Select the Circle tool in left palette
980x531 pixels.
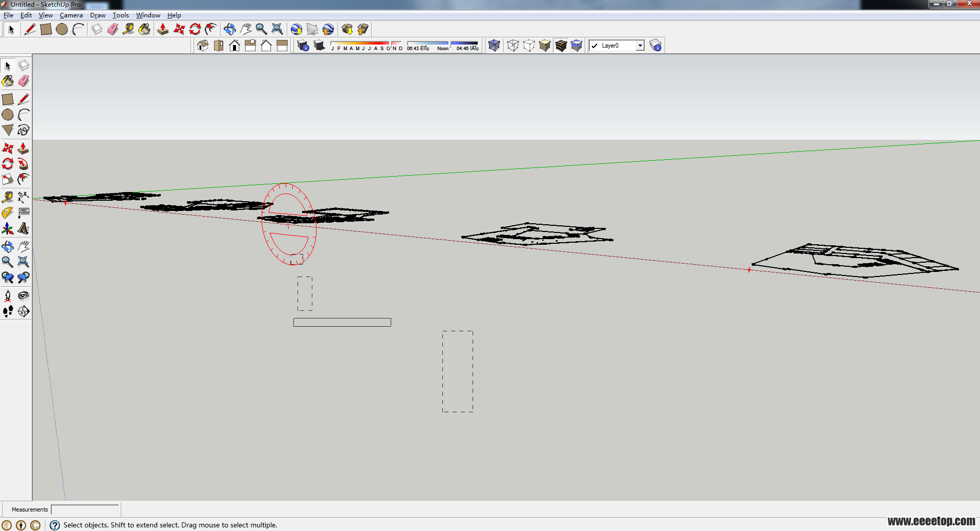coord(8,115)
